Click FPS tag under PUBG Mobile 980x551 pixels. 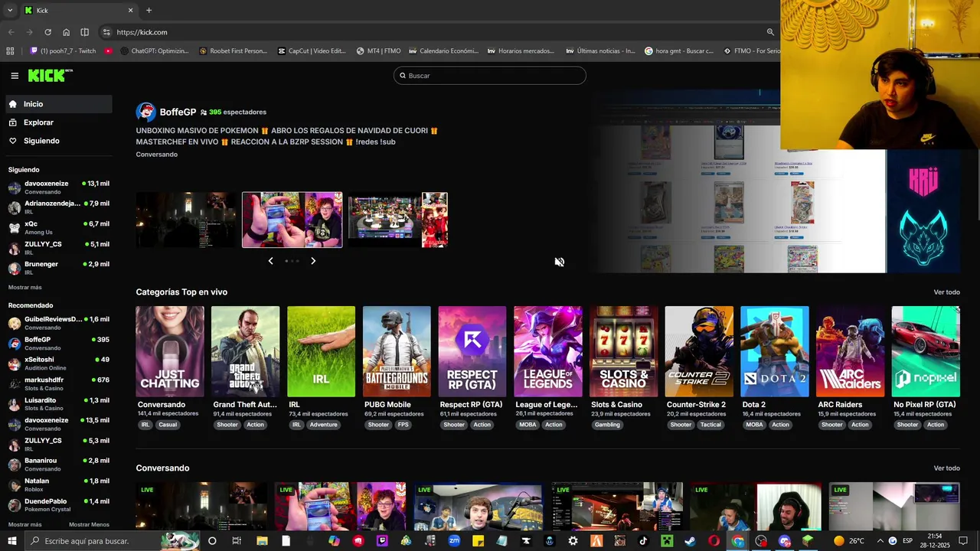point(403,425)
